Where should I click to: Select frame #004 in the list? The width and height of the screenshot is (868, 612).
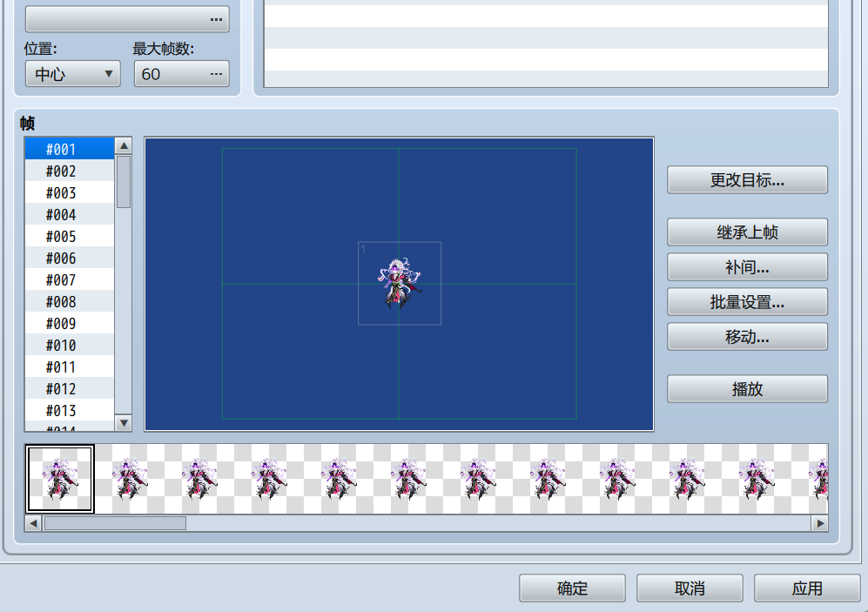pos(70,215)
